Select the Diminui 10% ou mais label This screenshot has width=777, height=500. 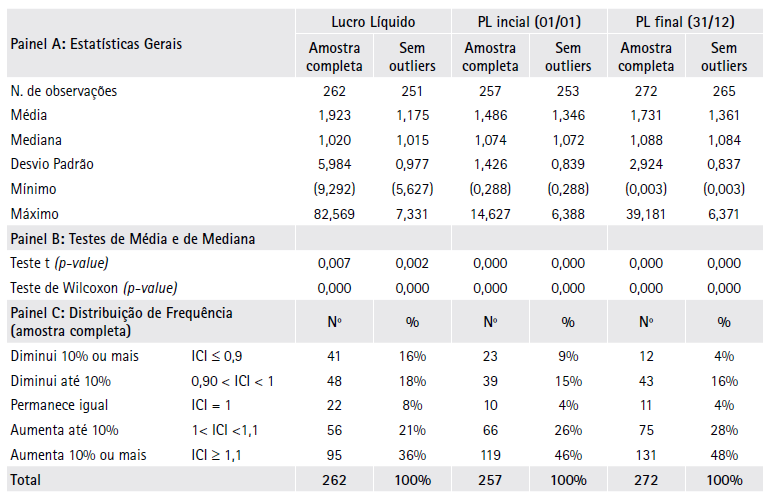coord(74,356)
